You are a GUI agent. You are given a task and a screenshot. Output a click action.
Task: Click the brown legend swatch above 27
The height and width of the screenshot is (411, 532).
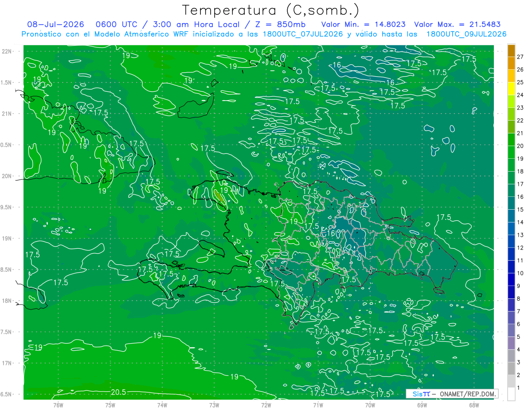511,51
